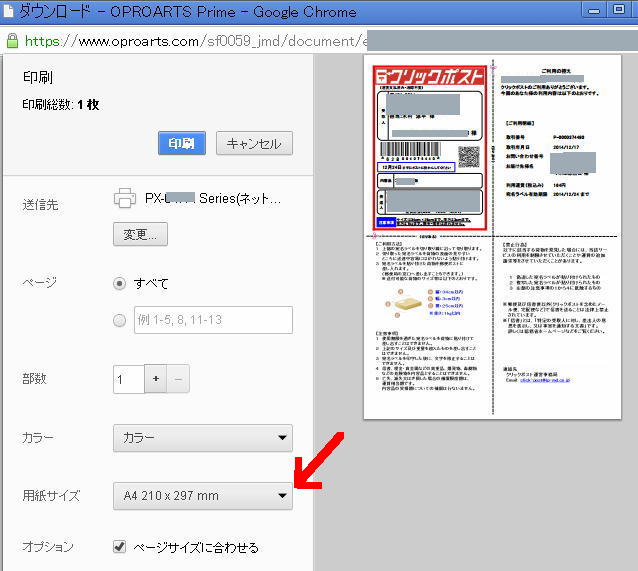The image size is (638, 571).
Task: Click the ページ pages label
Action: coord(39,282)
